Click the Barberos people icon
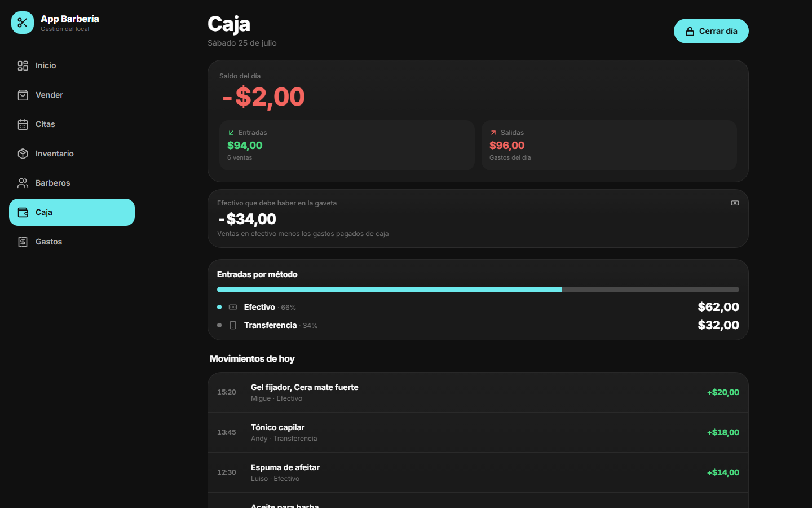 click(23, 183)
